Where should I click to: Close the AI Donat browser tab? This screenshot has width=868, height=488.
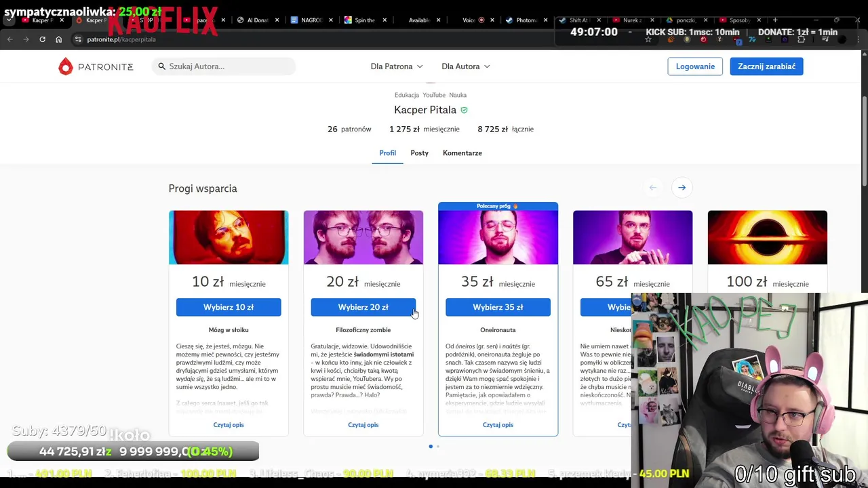coord(277,20)
